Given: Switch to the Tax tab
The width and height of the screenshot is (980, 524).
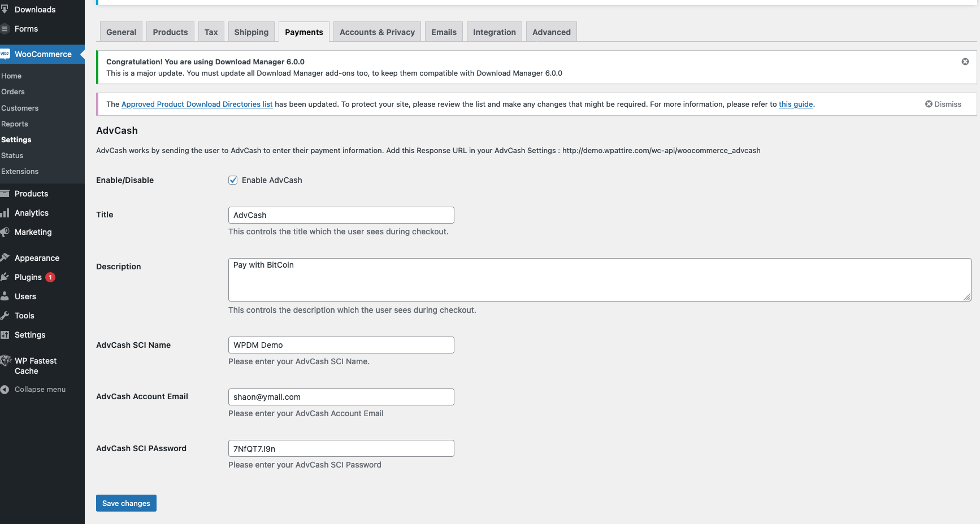Looking at the screenshot, I should tap(211, 32).
